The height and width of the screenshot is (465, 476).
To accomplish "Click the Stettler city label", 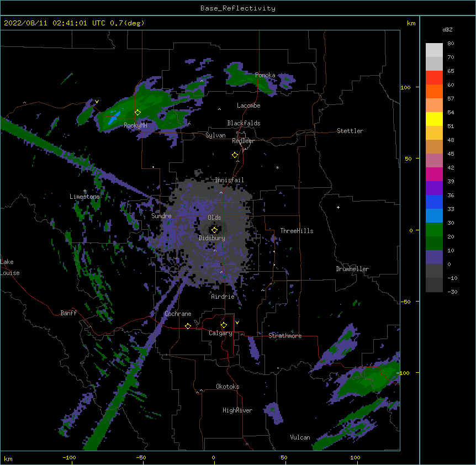I will coord(350,131).
